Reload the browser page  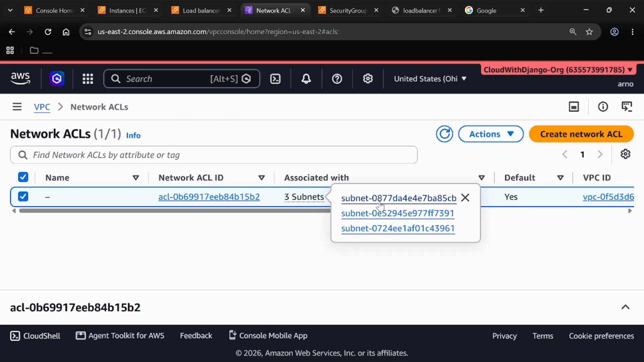[48, 32]
